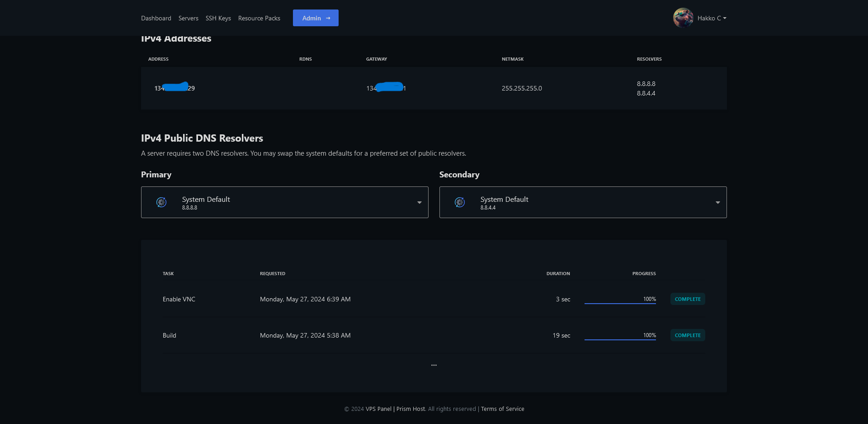This screenshot has height=424, width=868.
Task: Click the Secondary resolver System Default icon
Action: tap(460, 202)
